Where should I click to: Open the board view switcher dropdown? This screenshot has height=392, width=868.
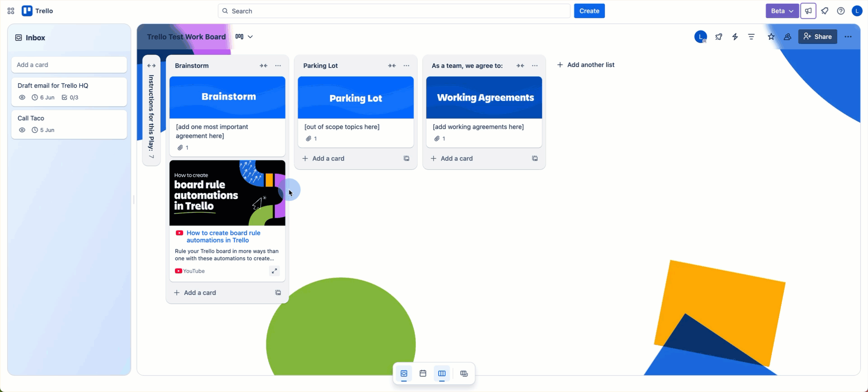[x=244, y=37]
